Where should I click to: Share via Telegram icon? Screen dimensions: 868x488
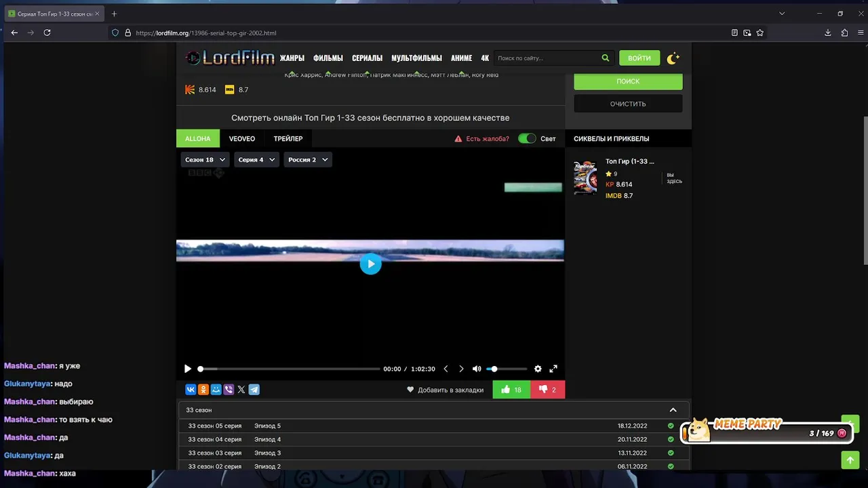tap(254, 390)
